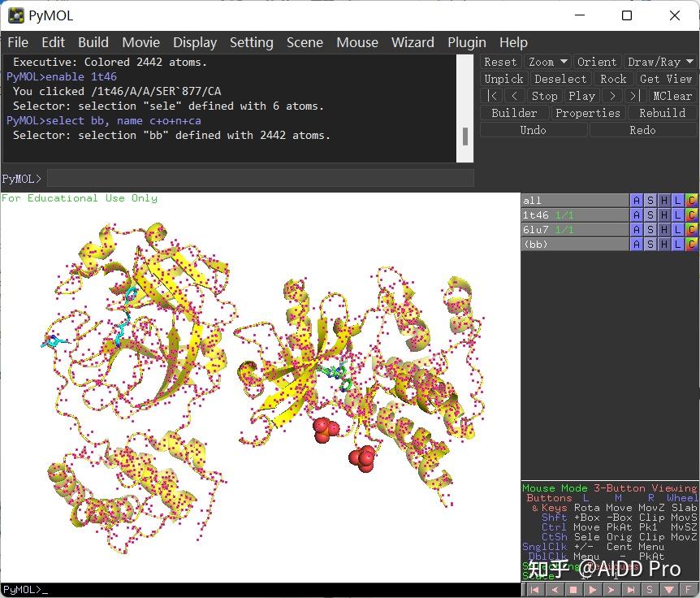Open the H hide menu for bb selection
The width and height of the screenshot is (700, 598).
(x=664, y=245)
